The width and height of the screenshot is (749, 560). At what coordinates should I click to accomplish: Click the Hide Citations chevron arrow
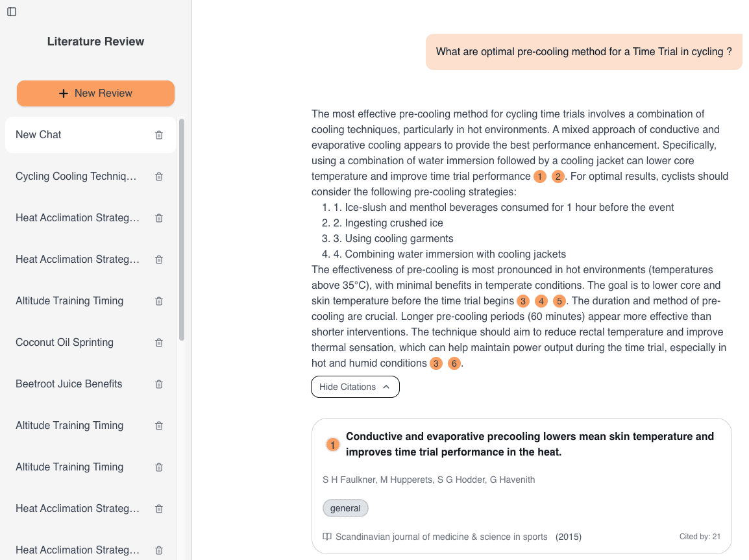click(386, 387)
